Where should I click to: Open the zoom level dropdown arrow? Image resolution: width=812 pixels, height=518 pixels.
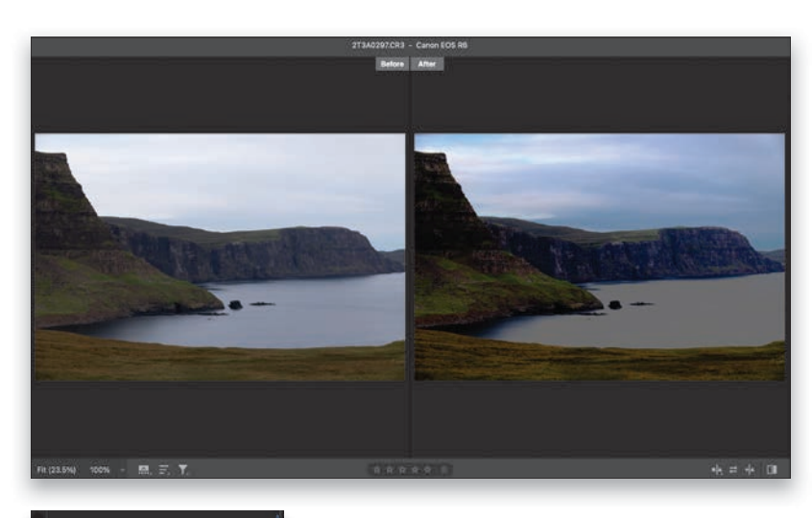click(x=124, y=470)
